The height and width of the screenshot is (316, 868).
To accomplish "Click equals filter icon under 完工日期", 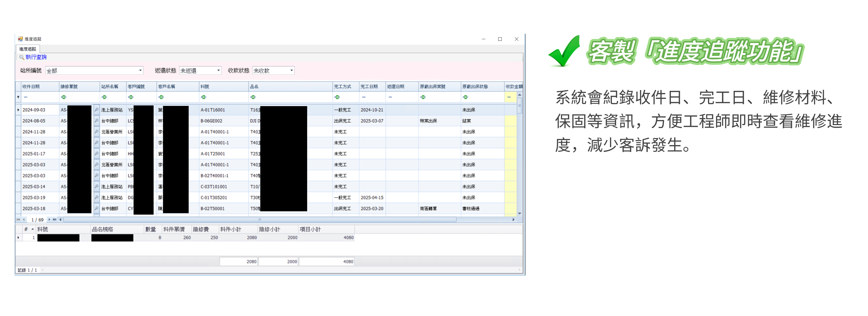I will coord(364,97).
